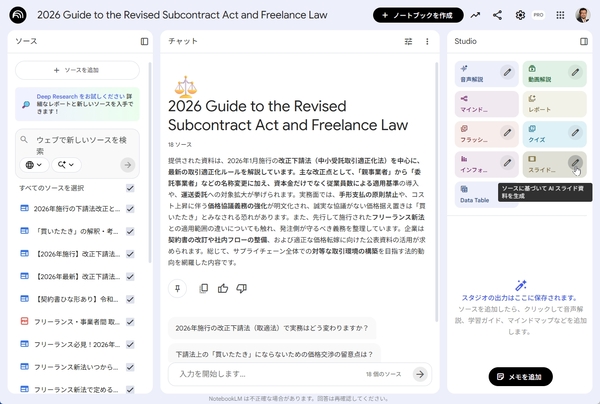Open the web globe source dropdown
Screen dimensions: 600x404
coord(34,165)
